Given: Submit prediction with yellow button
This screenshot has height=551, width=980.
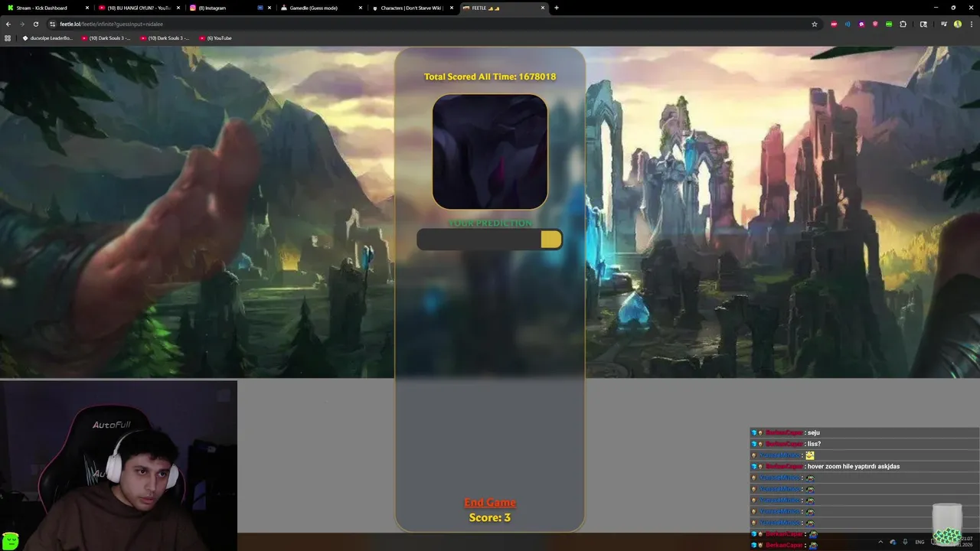Looking at the screenshot, I should coord(551,240).
